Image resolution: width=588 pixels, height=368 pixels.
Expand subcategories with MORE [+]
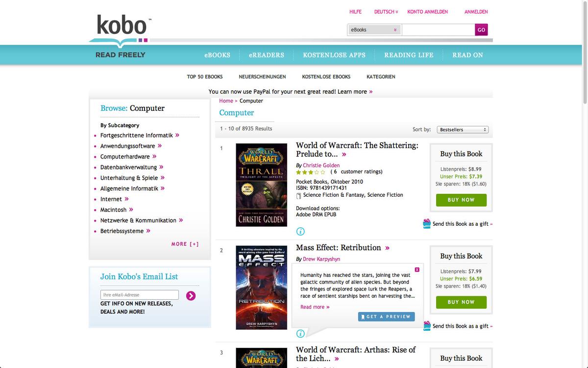coord(185,244)
